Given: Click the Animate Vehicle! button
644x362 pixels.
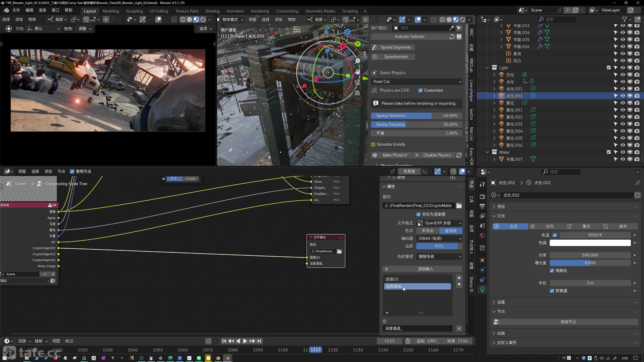Looking at the screenshot, I should click(409, 36).
